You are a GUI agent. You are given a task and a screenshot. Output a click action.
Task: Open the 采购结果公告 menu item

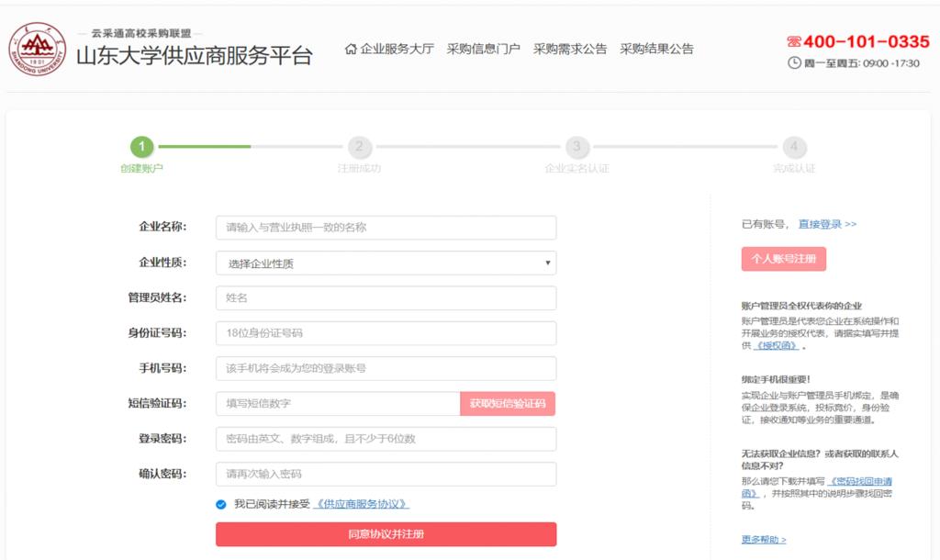pos(656,49)
